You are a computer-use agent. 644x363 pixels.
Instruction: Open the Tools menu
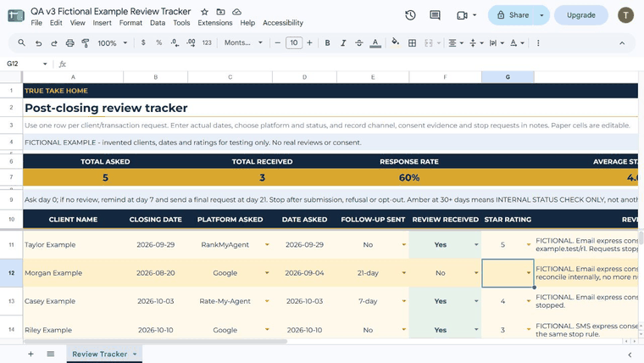click(x=181, y=23)
